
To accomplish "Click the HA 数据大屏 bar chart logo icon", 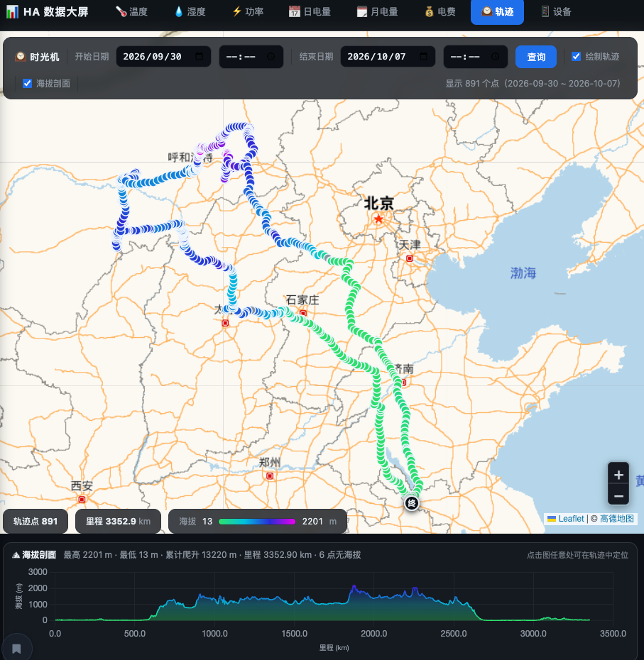I will coord(12,12).
